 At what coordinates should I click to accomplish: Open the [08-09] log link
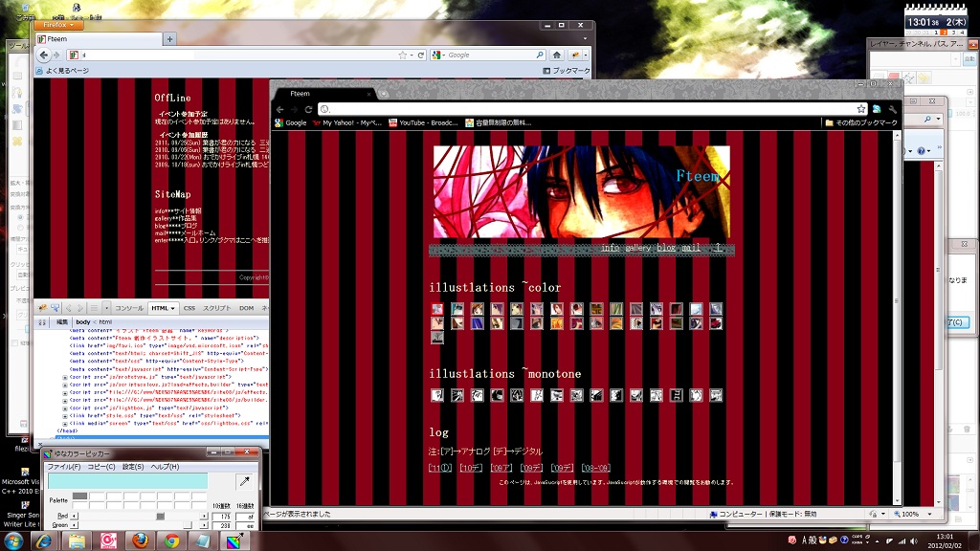coord(595,468)
